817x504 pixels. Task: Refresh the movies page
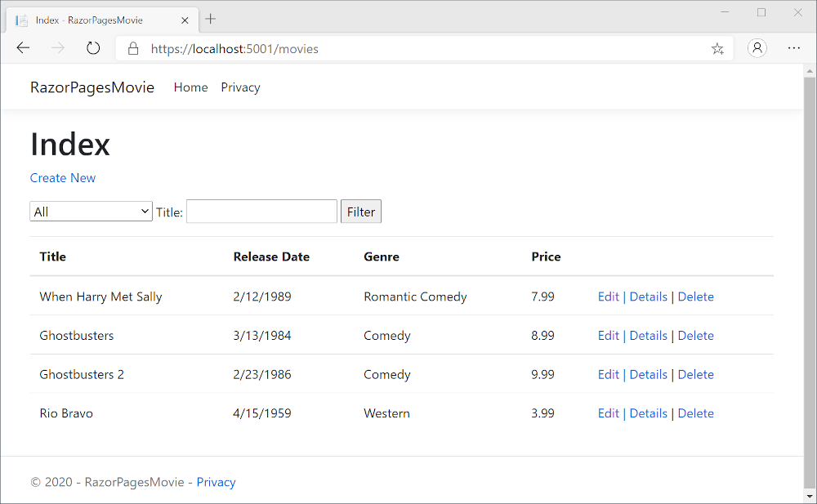pyautogui.click(x=92, y=47)
